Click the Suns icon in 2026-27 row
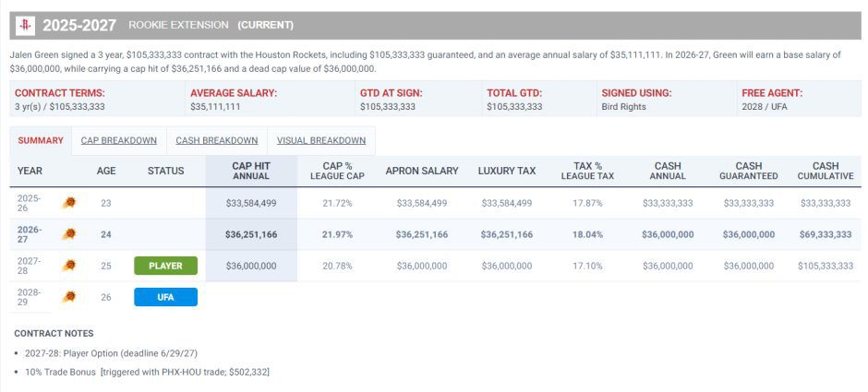 click(x=68, y=234)
